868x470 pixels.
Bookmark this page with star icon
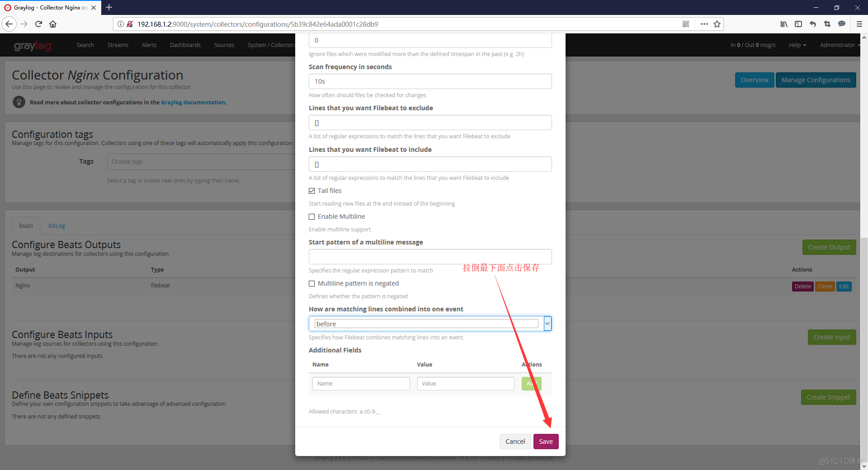717,24
